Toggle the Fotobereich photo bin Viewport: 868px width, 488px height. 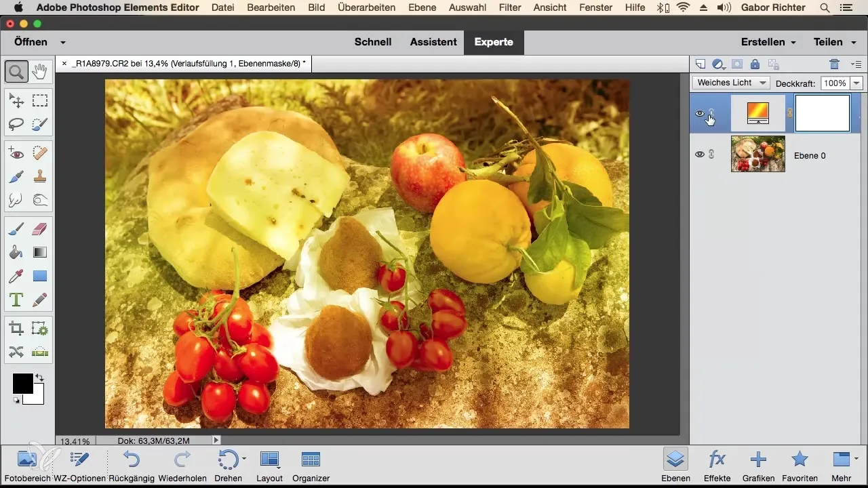pyautogui.click(x=27, y=466)
